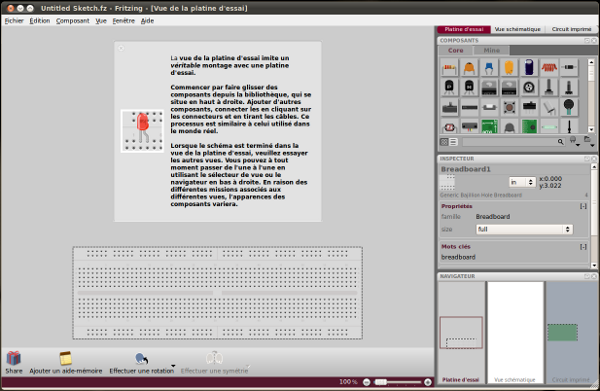Open the units dropdown showing in
The width and height of the screenshot is (600, 391).
pyautogui.click(x=522, y=182)
